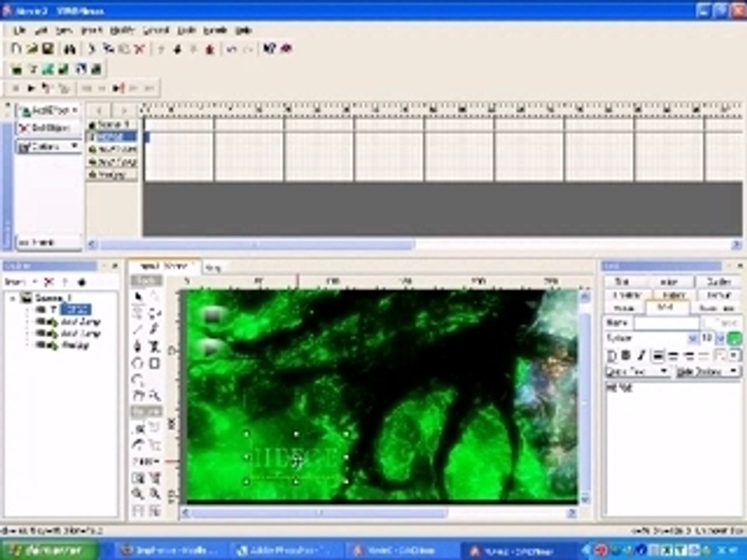Click the Zoom Out magnifier at toolbox bottom

click(x=154, y=494)
